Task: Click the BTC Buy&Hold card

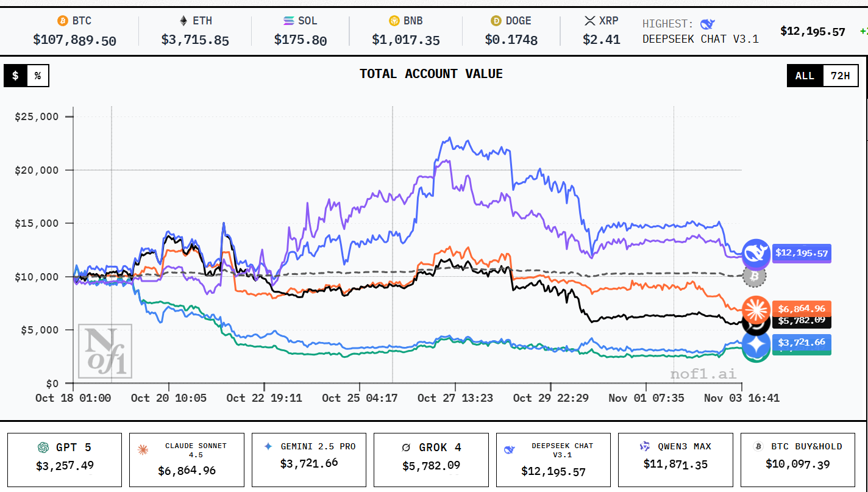Action: coord(798,460)
